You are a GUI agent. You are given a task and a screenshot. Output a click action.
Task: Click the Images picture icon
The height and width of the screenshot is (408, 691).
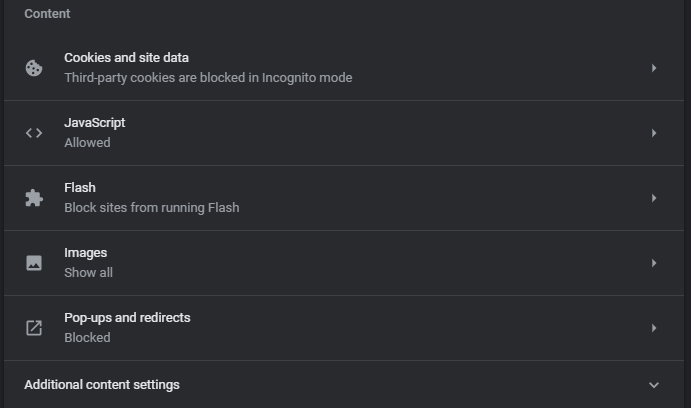(34, 263)
